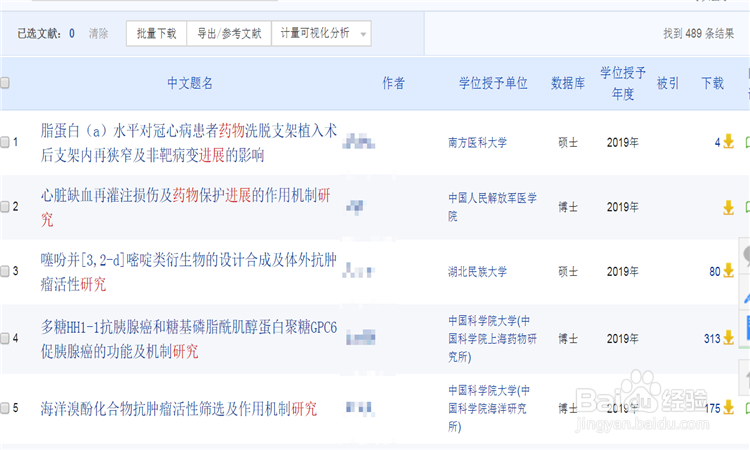Sort by 学位授予单位 column header
The image size is (750, 450).
pos(493,83)
